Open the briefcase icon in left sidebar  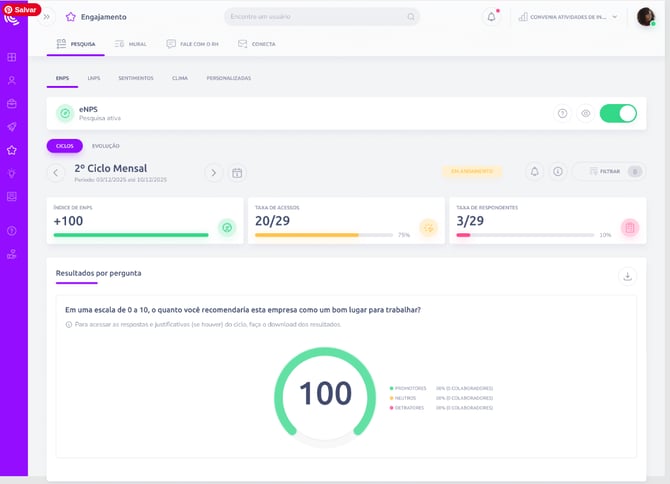coord(12,103)
